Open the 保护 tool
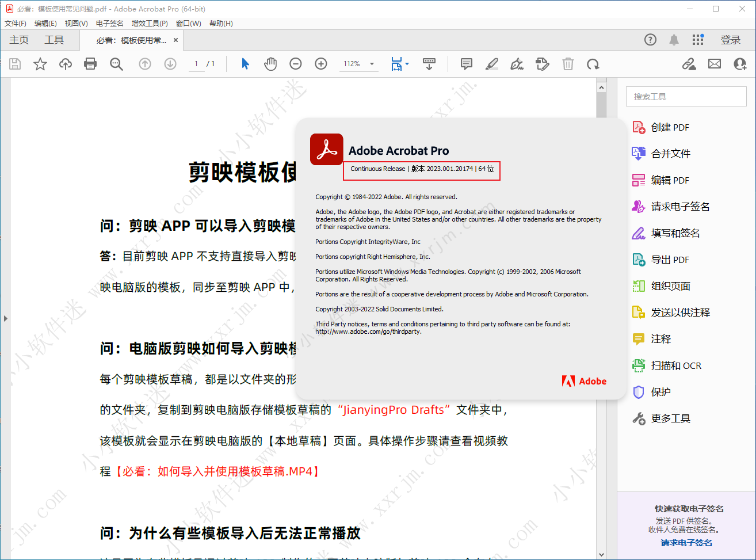The width and height of the screenshot is (756, 560). pyautogui.click(x=651, y=392)
